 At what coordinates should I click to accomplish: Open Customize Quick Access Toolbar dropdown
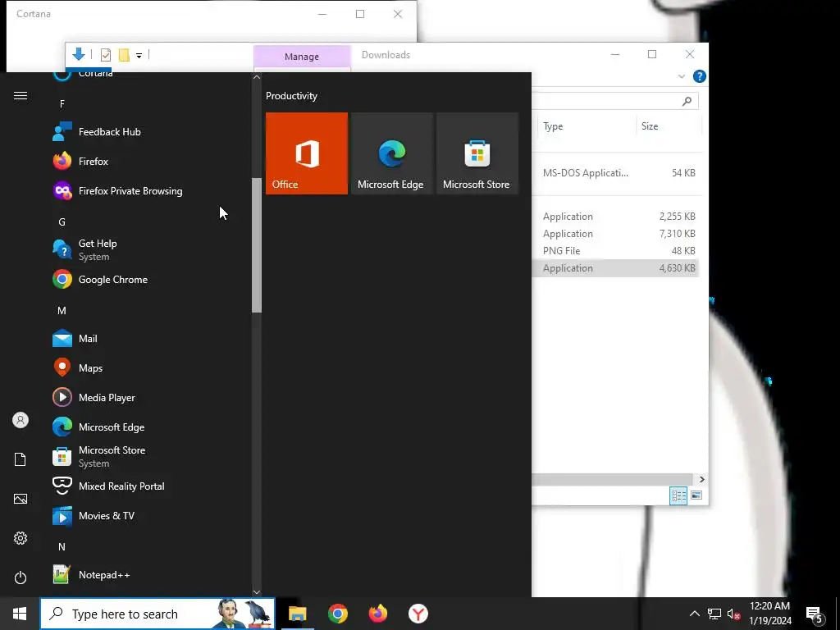[x=139, y=55]
